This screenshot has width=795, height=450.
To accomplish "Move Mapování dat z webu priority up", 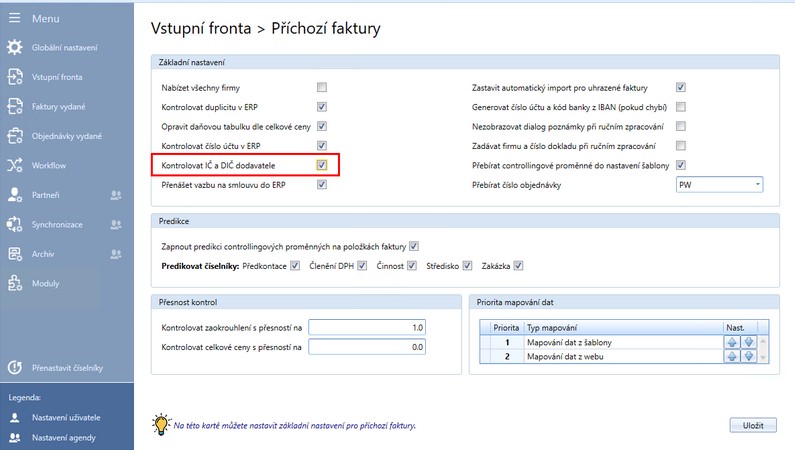I will [732, 356].
